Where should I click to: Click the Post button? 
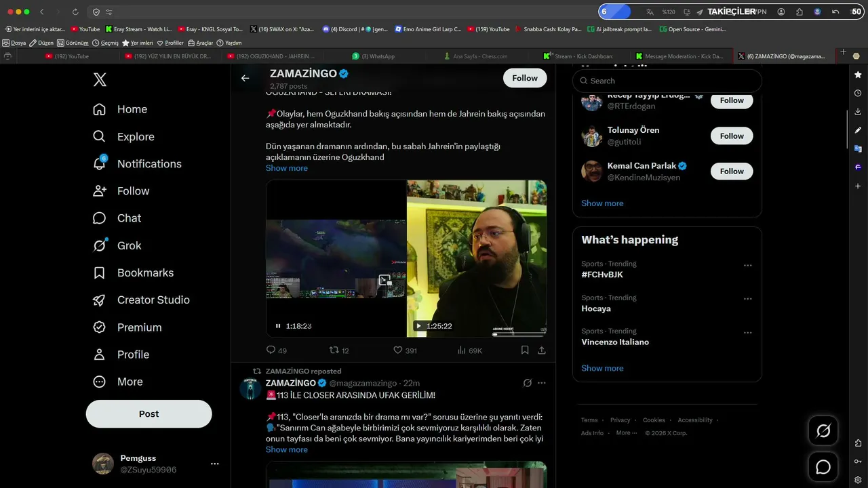pyautogui.click(x=149, y=413)
